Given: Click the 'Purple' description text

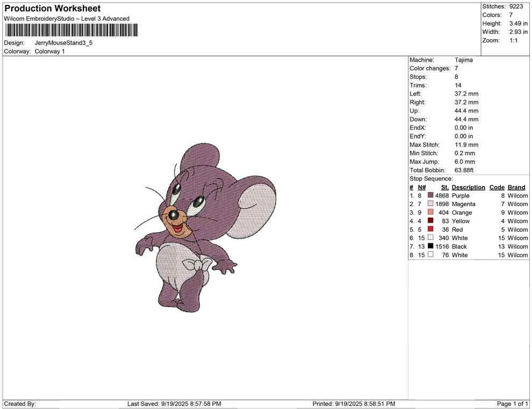Looking at the screenshot, I should (461, 195).
